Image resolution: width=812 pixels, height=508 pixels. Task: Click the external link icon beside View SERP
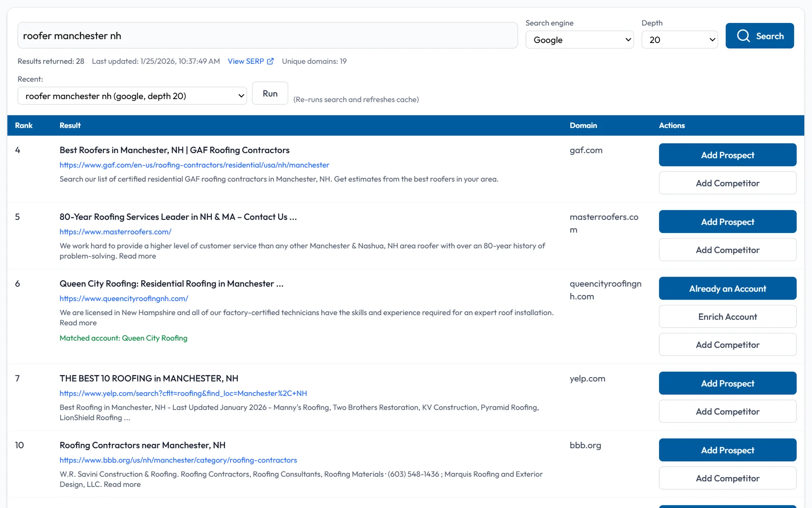(x=270, y=61)
